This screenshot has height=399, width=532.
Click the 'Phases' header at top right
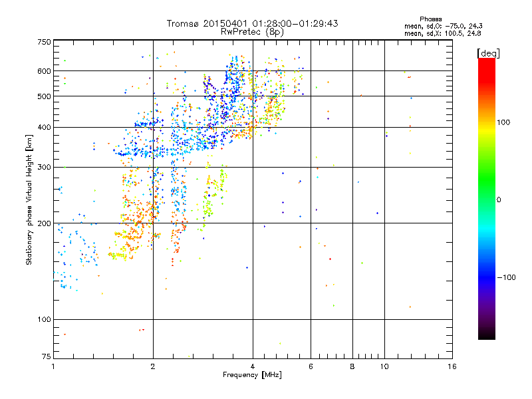click(x=430, y=19)
